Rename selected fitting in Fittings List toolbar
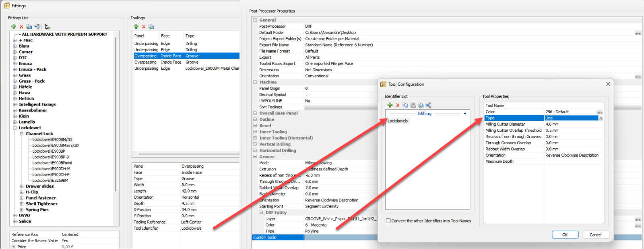This screenshot has width=644, height=249. 37,27
